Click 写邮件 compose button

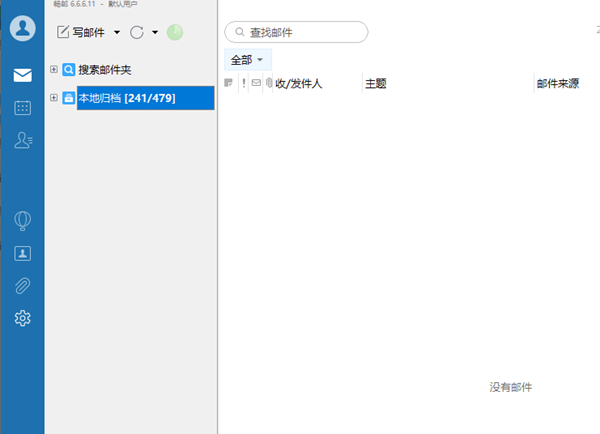coord(81,32)
